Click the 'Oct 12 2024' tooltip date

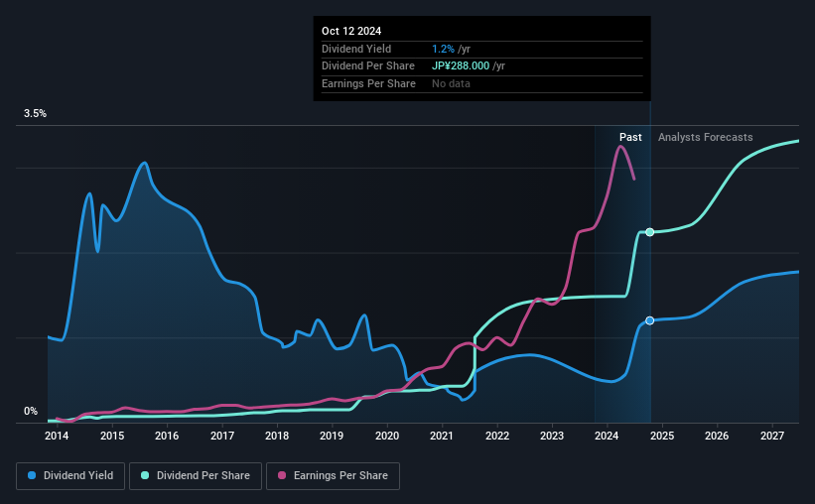(351, 31)
